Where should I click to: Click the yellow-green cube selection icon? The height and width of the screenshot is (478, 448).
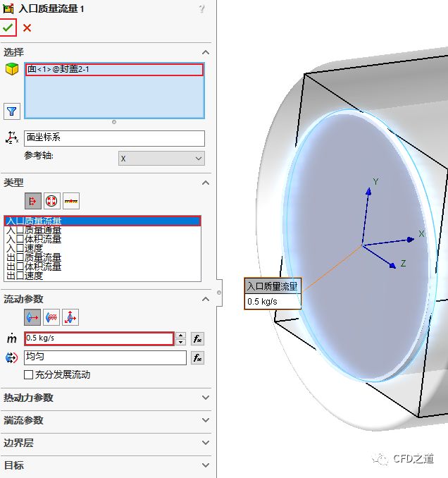[x=12, y=69]
